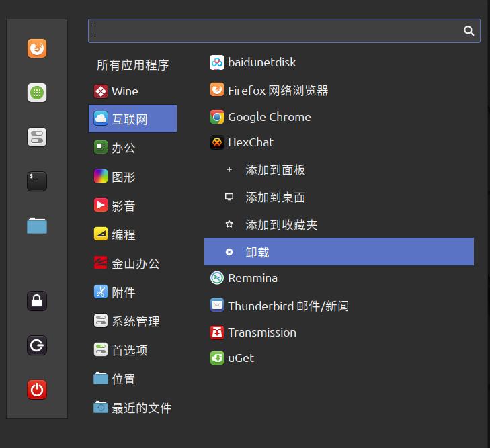Click the 图形 rainbow graphics icon
The image size is (490, 448).
101,176
